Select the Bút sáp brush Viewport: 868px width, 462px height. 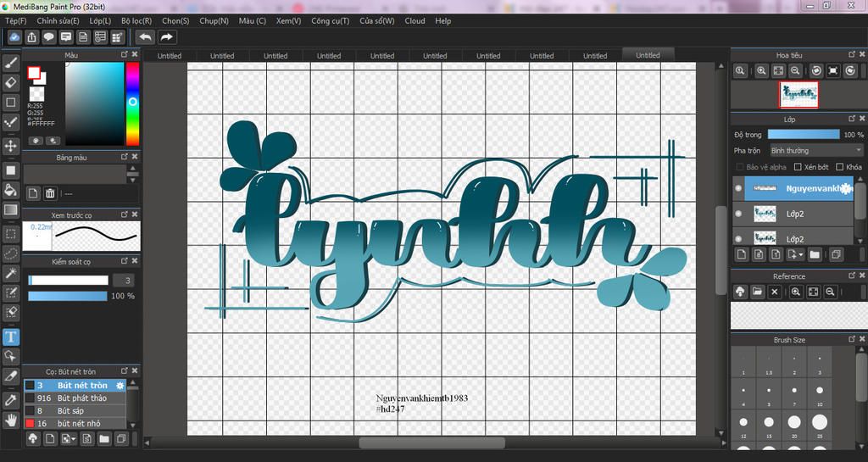coord(75,410)
